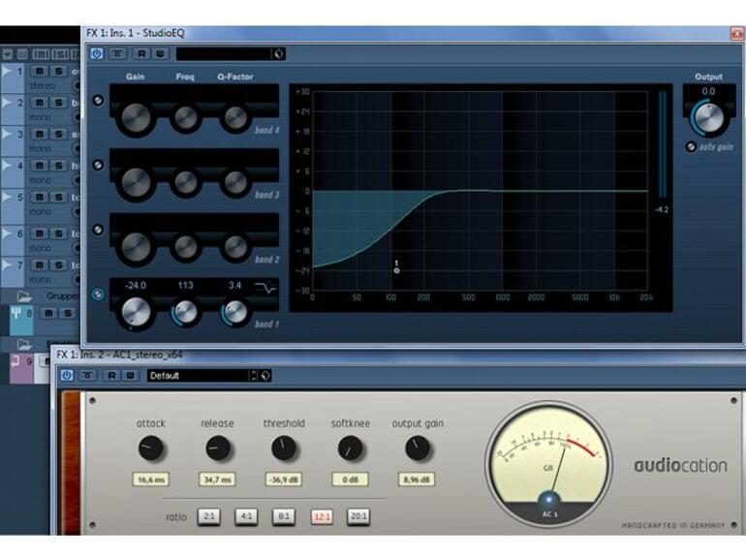Enable Read automation in AC1 plugin

[x=111, y=375]
